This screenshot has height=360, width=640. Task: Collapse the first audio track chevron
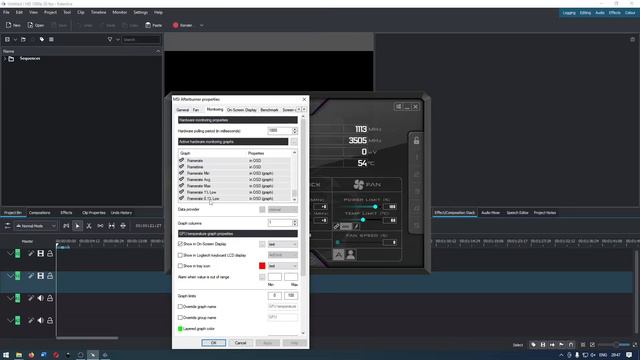tap(10, 298)
